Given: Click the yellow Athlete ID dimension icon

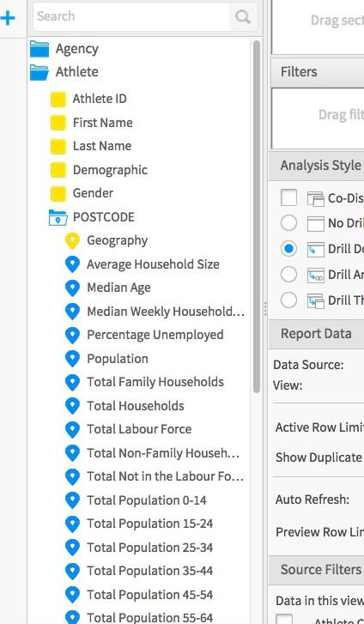Looking at the screenshot, I should coord(58,99).
